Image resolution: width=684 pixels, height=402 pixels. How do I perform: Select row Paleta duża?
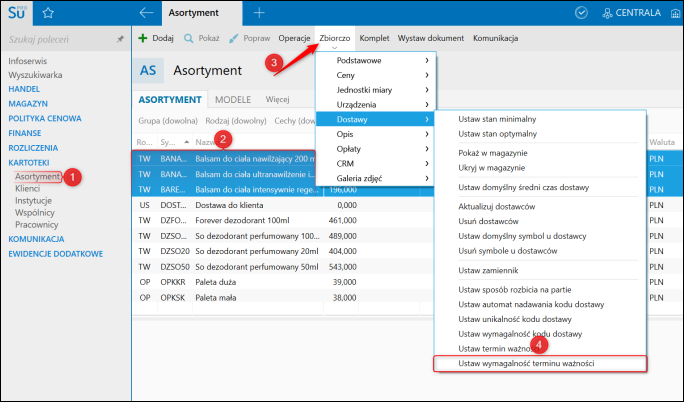215,282
